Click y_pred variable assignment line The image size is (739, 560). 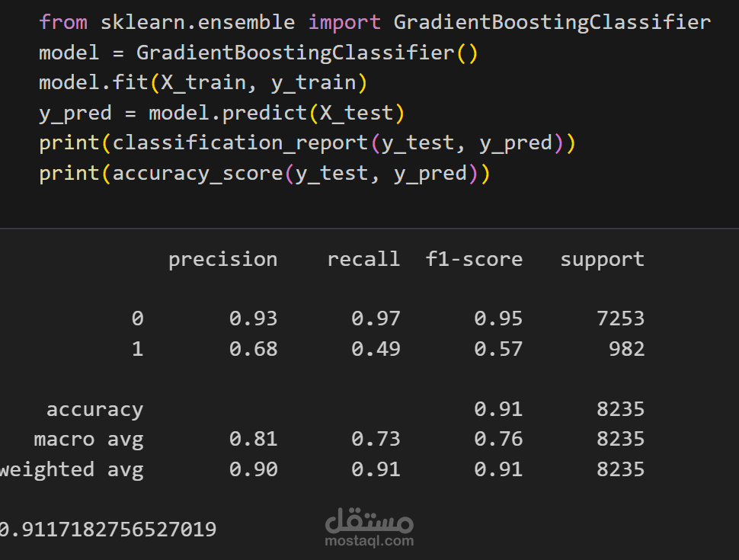click(x=222, y=114)
